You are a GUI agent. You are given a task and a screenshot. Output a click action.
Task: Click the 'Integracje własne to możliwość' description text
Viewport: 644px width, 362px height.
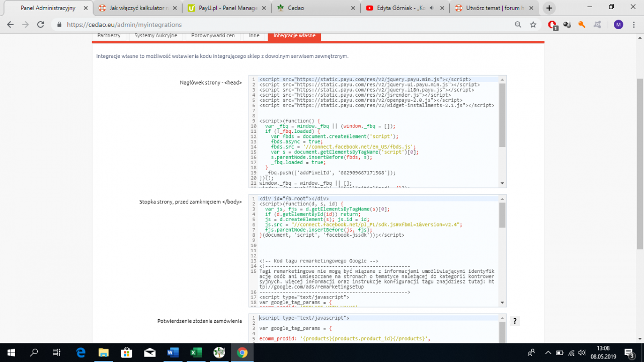point(222,56)
